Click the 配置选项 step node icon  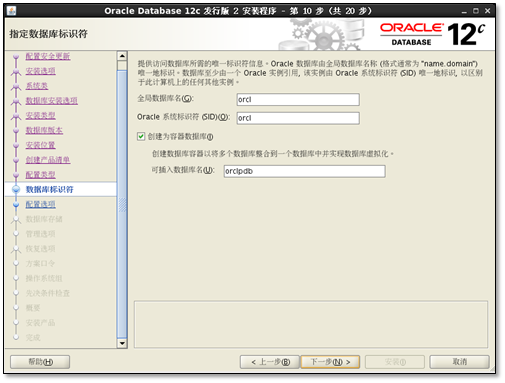pos(16,204)
